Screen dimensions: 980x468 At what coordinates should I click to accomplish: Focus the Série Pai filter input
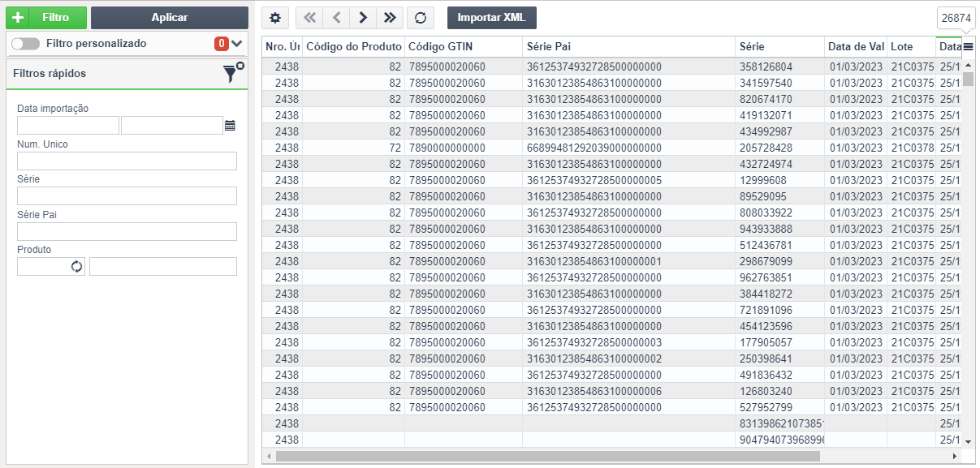[x=127, y=232]
